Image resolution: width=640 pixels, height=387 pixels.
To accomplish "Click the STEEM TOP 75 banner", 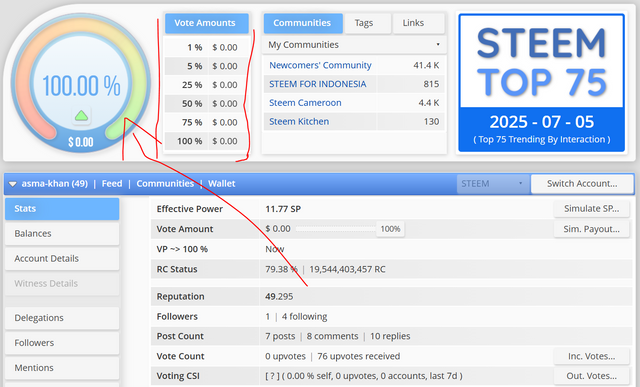I will pyautogui.click(x=542, y=83).
